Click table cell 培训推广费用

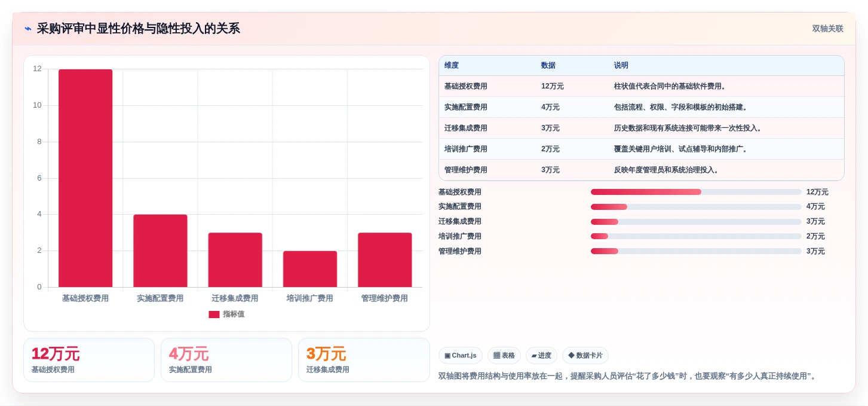(x=466, y=149)
